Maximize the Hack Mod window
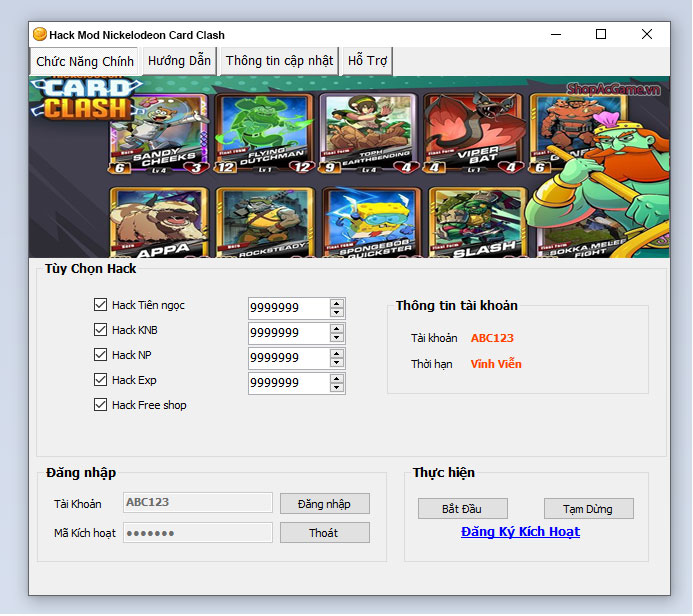 (601, 34)
